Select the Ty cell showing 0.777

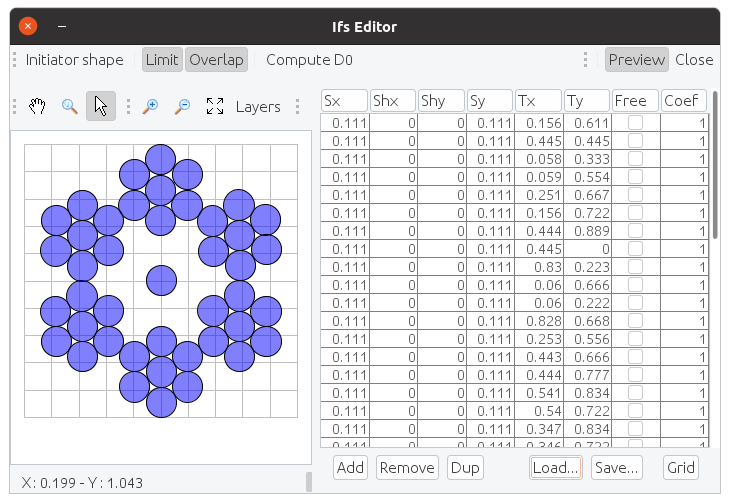(587, 375)
